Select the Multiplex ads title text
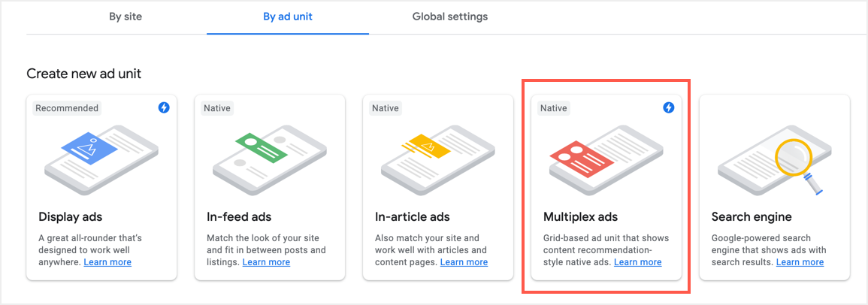868x305 pixels. click(580, 217)
